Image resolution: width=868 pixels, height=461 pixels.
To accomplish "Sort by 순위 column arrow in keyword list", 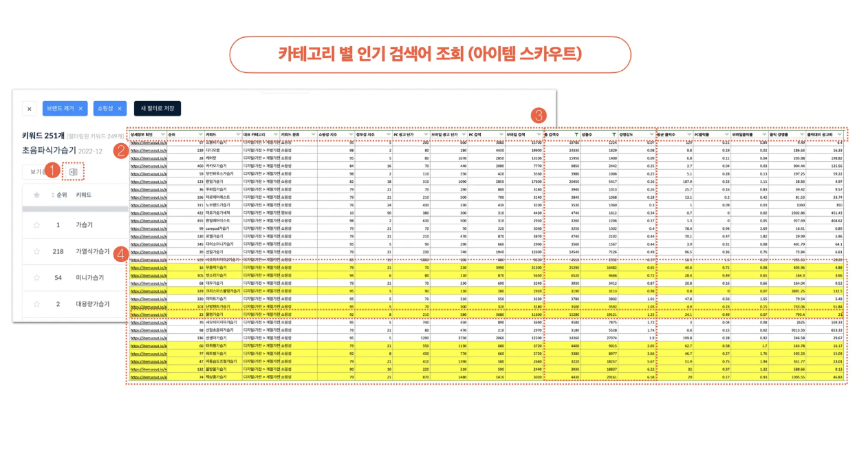I will click(53, 195).
